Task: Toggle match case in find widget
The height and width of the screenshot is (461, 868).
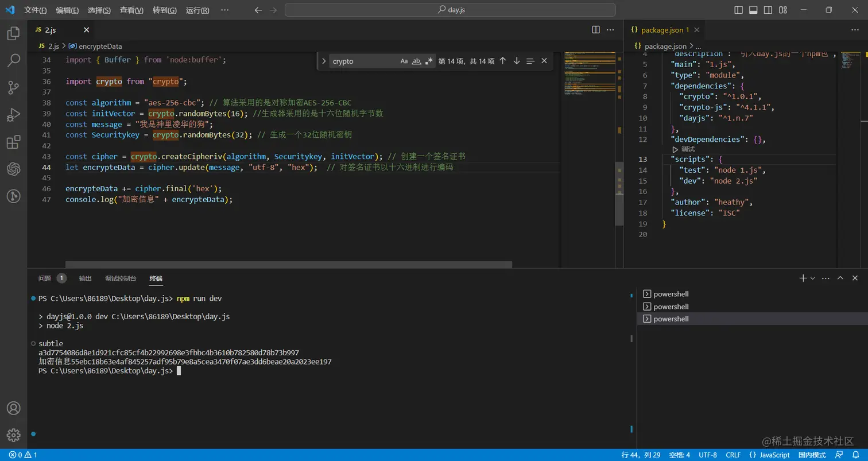Action: pyautogui.click(x=404, y=61)
